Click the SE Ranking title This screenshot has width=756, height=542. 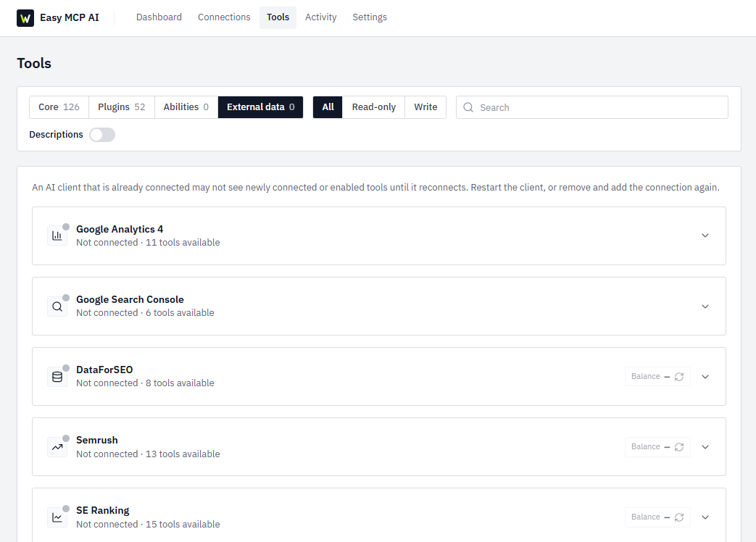click(103, 511)
